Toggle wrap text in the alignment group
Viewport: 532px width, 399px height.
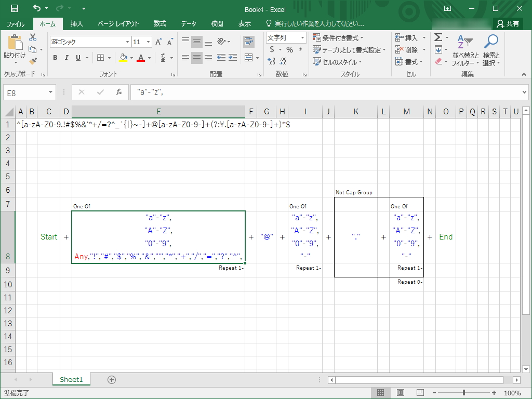click(249, 42)
